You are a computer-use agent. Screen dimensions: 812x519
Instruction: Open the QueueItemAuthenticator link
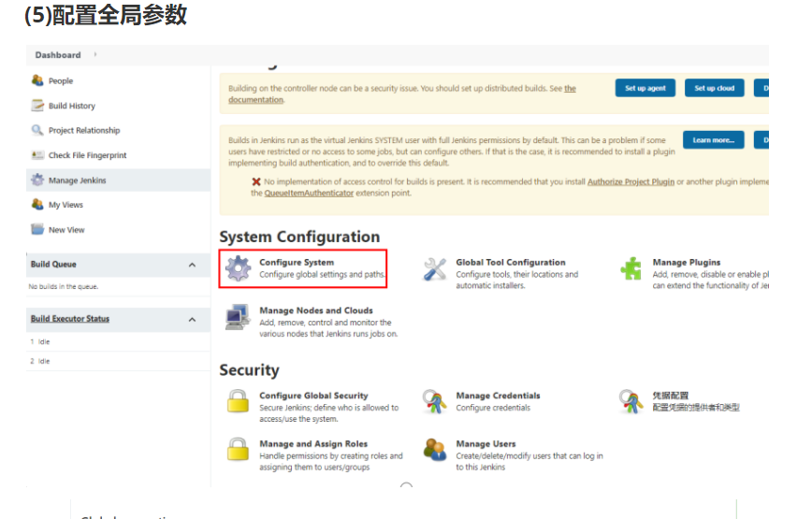click(309, 193)
